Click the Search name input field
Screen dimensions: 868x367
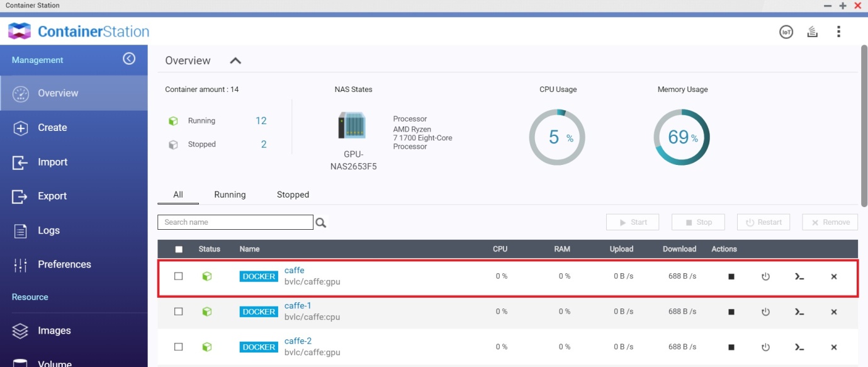click(x=235, y=222)
